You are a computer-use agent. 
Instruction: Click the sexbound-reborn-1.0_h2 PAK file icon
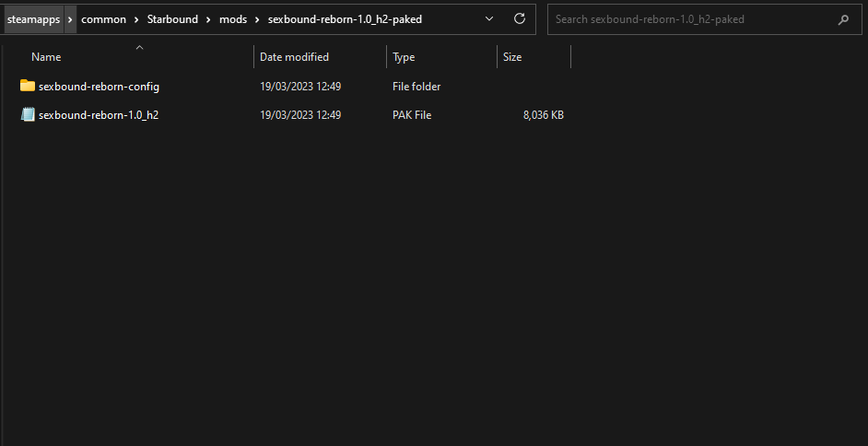pyautogui.click(x=28, y=114)
